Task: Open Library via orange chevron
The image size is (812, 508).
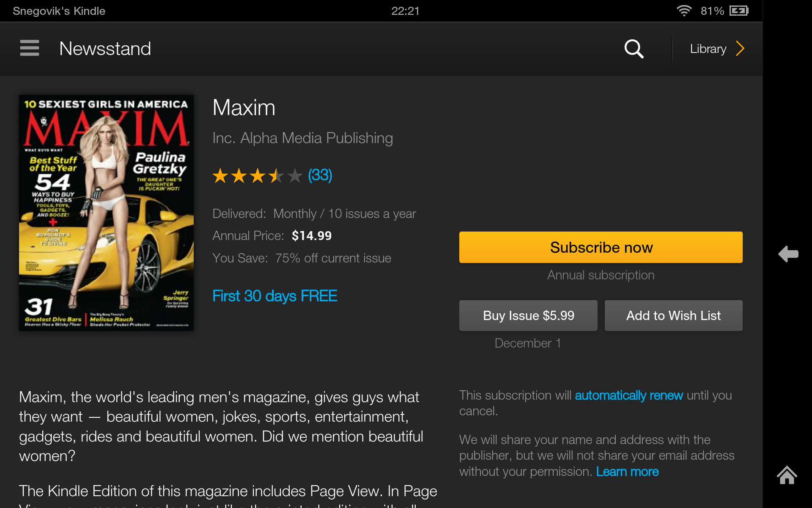Action: coord(740,48)
